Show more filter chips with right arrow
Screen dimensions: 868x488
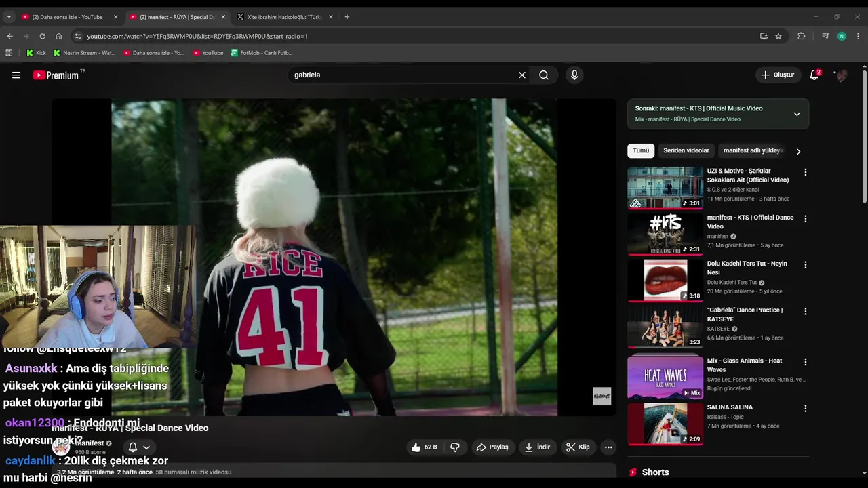(x=798, y=152)
